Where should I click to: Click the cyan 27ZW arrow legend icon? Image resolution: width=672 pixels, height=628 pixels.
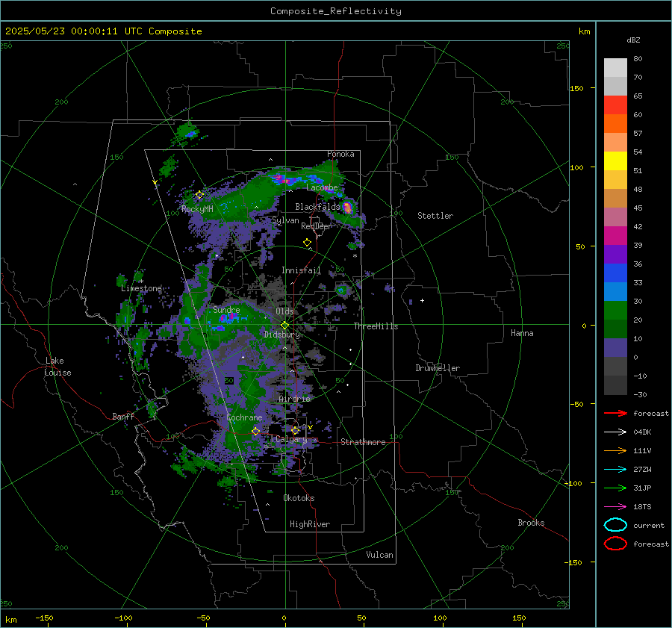point(615,470)
